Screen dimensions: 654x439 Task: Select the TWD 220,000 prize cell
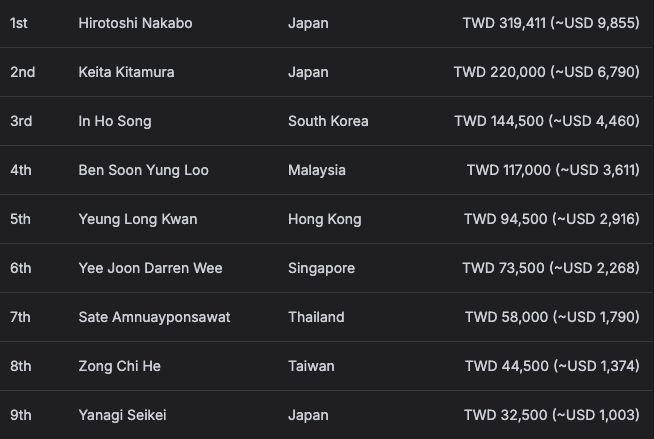[x=546, y=72]
